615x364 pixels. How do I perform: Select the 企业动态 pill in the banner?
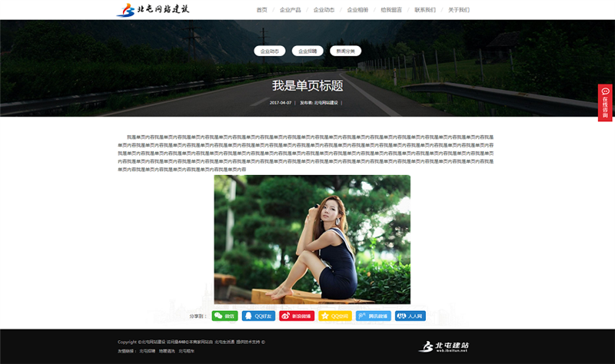point(270,51)
